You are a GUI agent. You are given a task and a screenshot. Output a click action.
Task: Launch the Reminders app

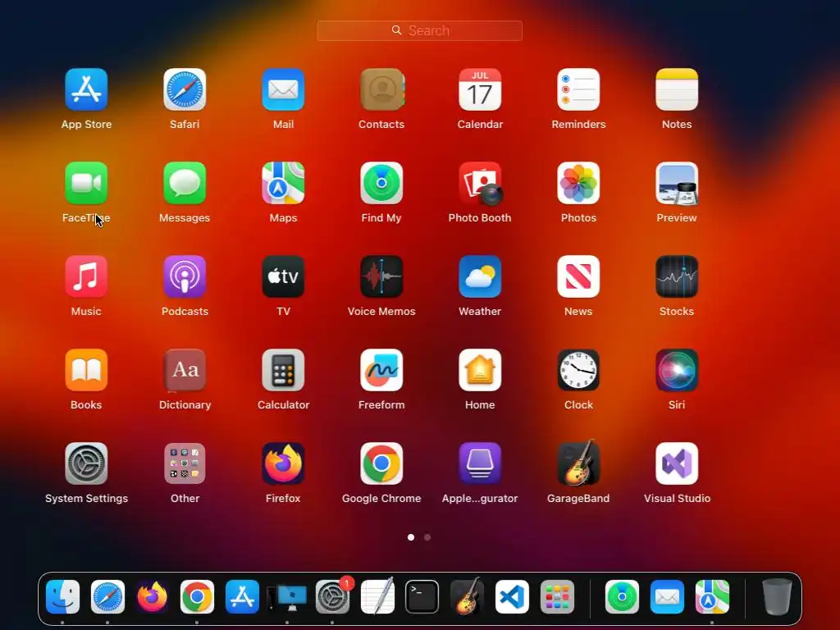point(578,89)
